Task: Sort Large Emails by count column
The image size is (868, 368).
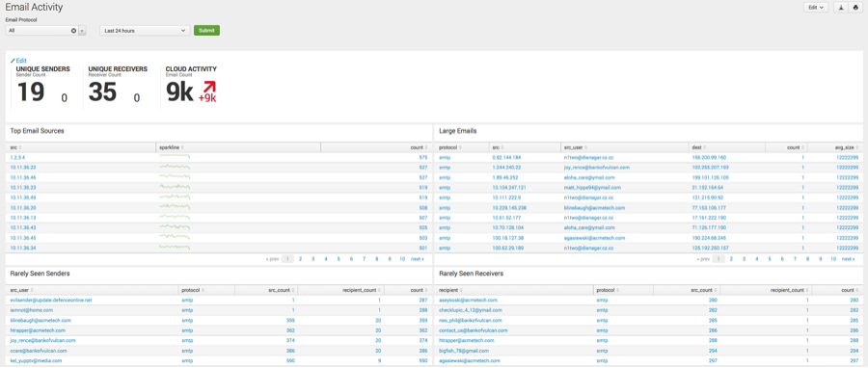Action: (795, 147)
